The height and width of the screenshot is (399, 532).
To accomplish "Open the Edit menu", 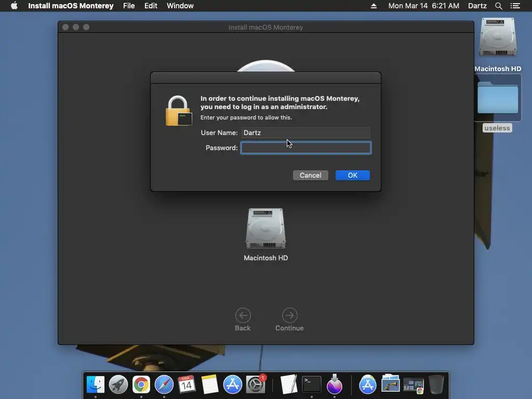I will 151,6.
